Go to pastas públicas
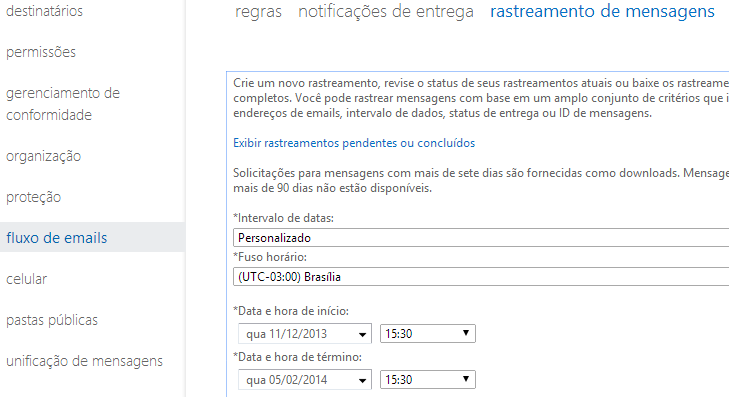The height and width of the screenshot is (397, 729). (52, 320)
